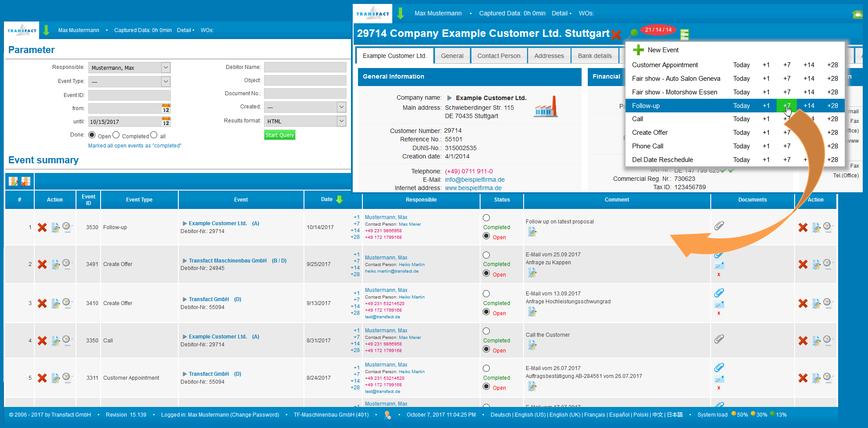
Task: Open the clock icon for event 3530 beside Event ID
Action: pos(66,227)
